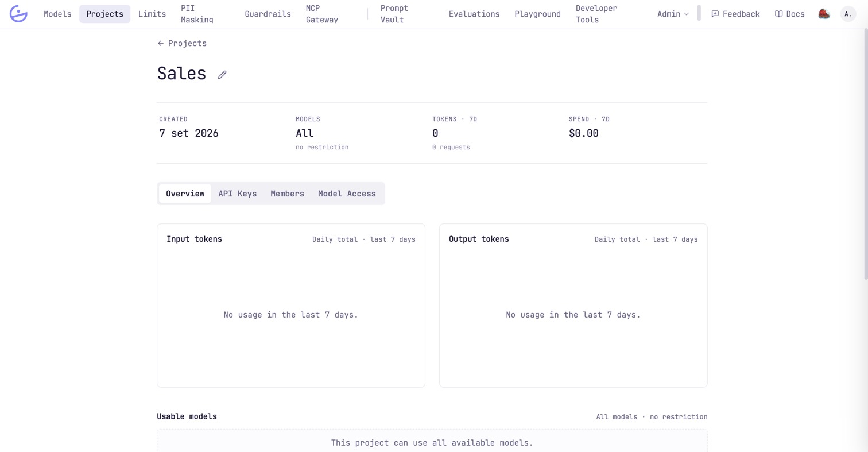868x452 pixels.
Task: Click the app logo icon
Action: (x=18, y=14)
